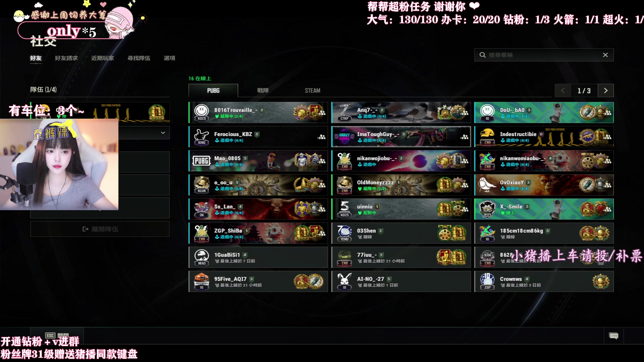The image size is (644, 362).
Task: Click AI-NO_-27 rabbit avatar icon
Action: (x=344, y=282)
